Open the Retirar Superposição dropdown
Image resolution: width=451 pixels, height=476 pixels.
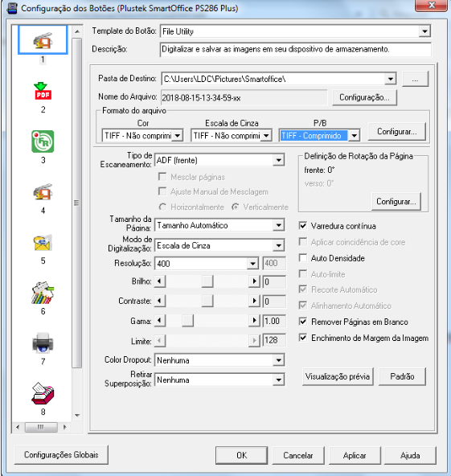point(278,380)
